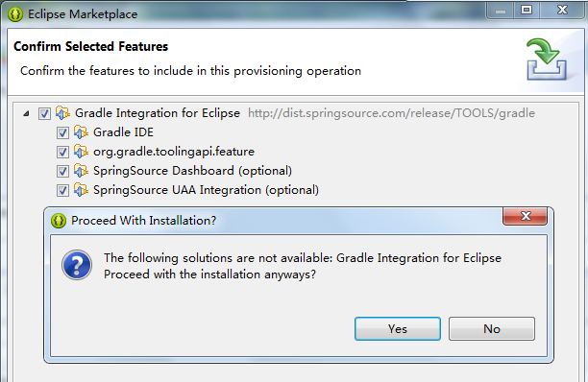Click the blue question mark dialog icon
This screenshot has height=382, width=588.
[x=77, y=265]
